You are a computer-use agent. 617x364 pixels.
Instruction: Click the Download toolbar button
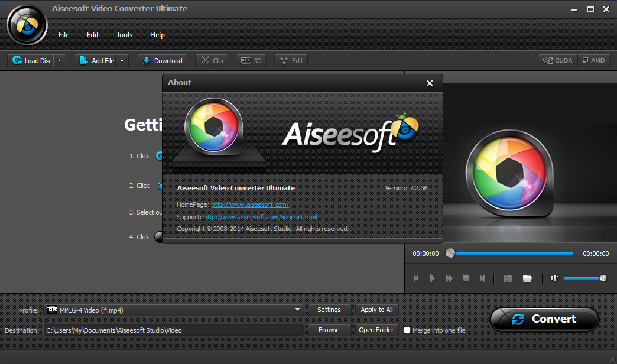click(x=162, y=61)
